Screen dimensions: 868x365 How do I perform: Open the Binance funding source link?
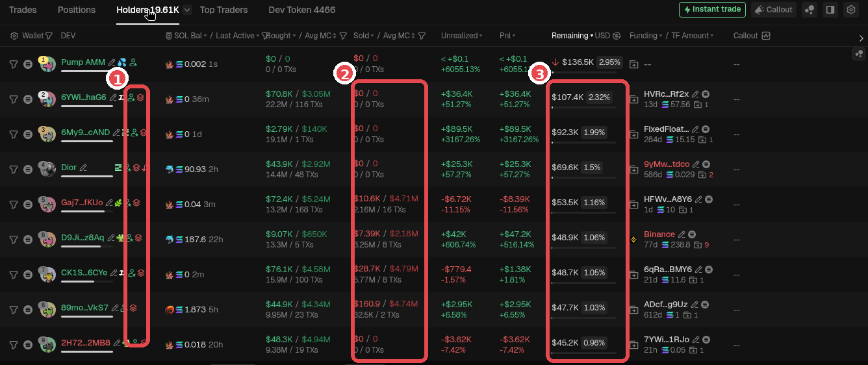659,234
